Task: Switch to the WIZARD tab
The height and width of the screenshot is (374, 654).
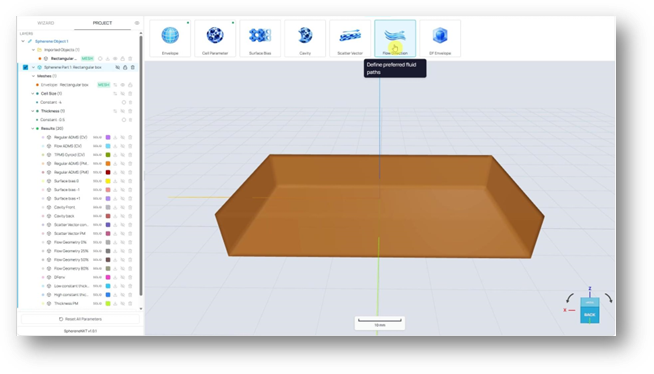Action: coord(46,23)
